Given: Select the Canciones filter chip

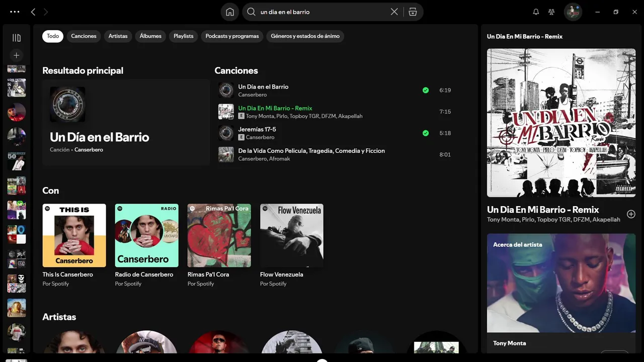Looking at the screenshot, I should click(84, 36).
